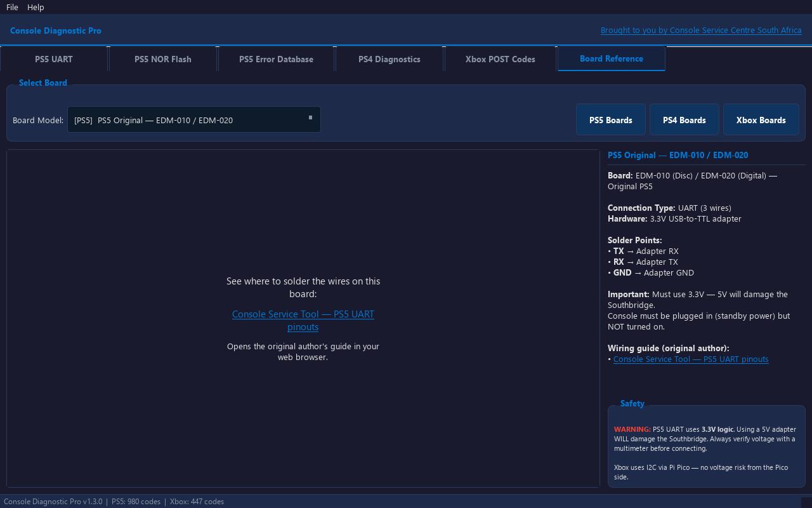Switch to the PS5 UART tab

coord(54,59)
